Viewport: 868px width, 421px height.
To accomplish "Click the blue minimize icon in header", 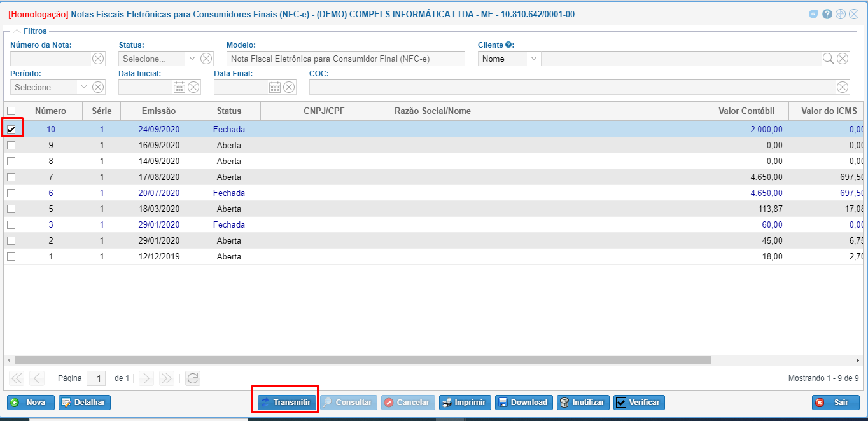I will 813,14.
